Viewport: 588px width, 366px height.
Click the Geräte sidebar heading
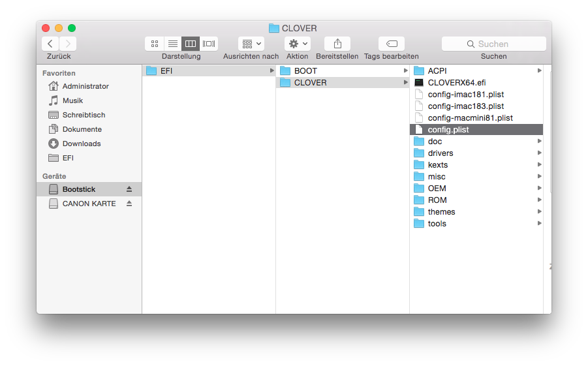click(x=54, y=176)
